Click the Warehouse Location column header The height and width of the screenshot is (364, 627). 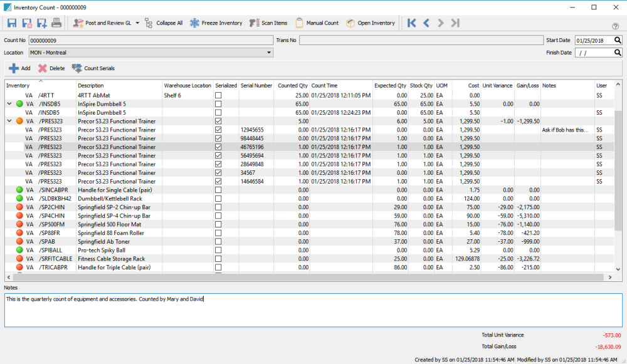[187, 85]
